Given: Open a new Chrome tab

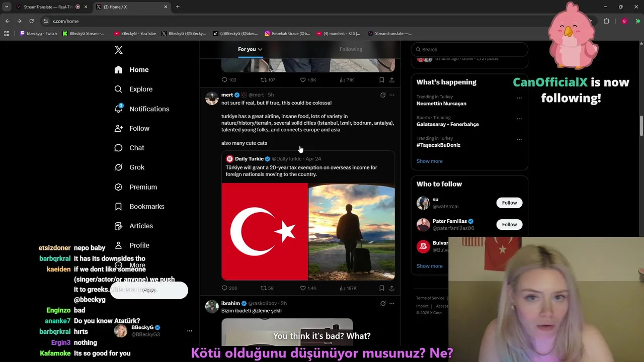Looking at the screenshot, I should tap(178, 7).
